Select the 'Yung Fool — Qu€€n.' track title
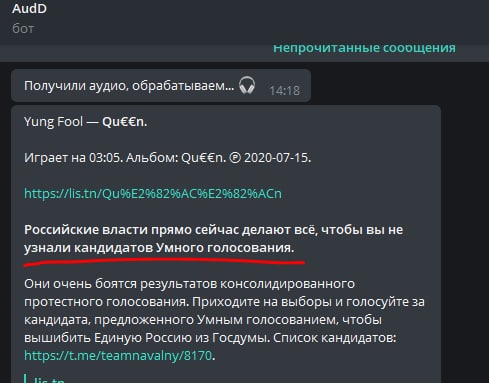The width and height of the screenshot is (489, 383). tap(85, 122)
